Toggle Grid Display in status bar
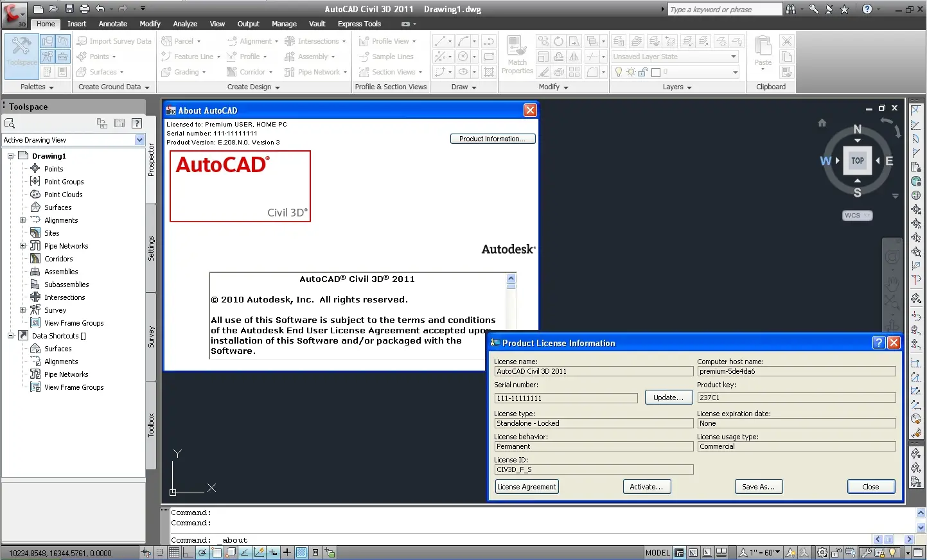 [174, 552]
